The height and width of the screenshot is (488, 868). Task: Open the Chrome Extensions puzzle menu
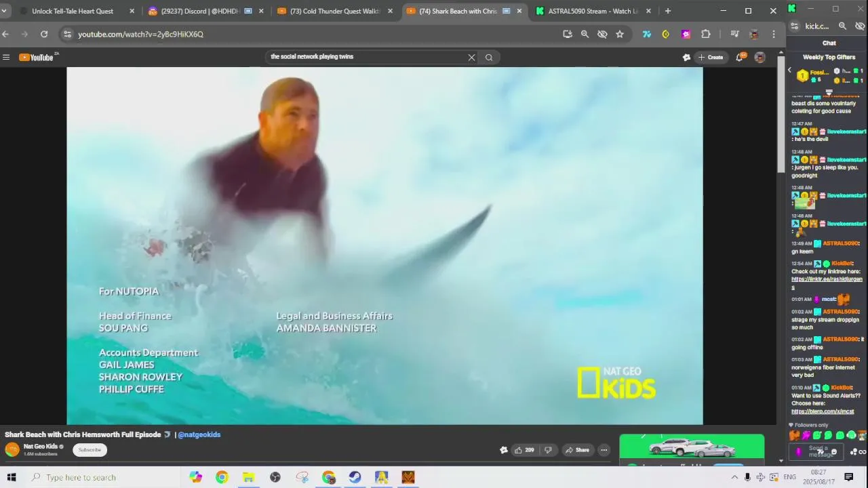point(706,34)
